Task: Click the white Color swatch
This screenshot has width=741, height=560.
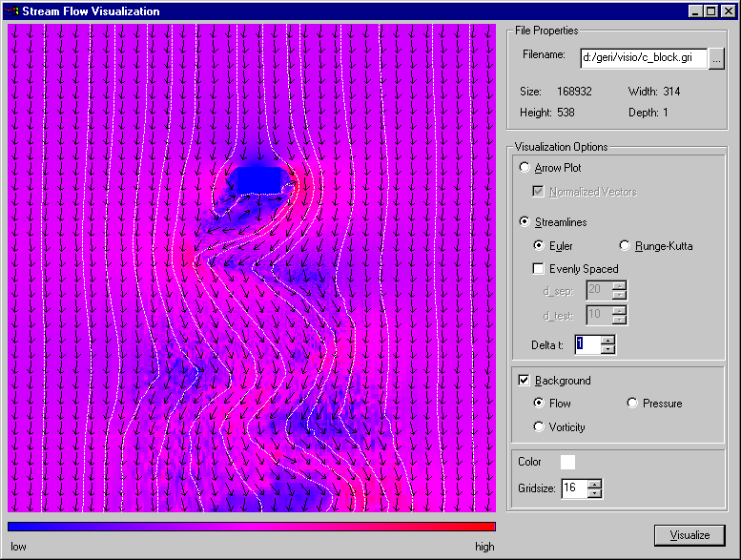Action: pos(567,462)
